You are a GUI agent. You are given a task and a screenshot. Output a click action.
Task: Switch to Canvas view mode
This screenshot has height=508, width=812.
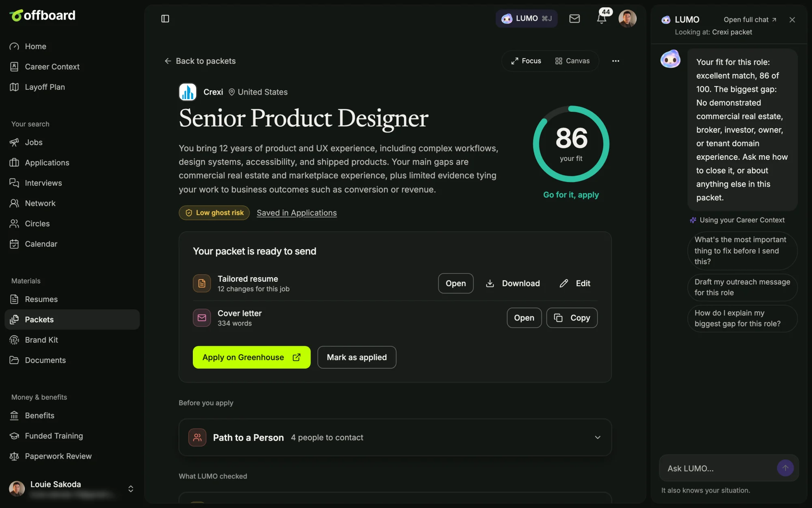[x=572, y=61]
